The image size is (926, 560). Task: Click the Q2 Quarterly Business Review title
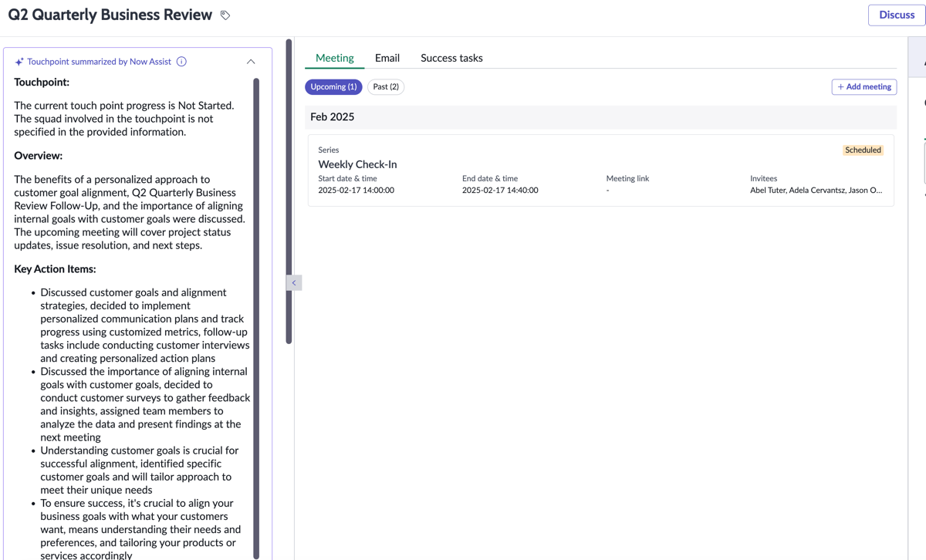tap(110, 15)
